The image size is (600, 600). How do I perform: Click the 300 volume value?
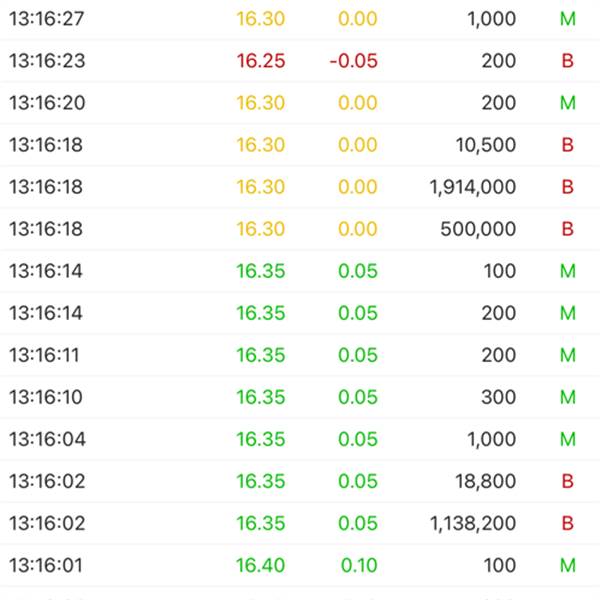(498, 397)
